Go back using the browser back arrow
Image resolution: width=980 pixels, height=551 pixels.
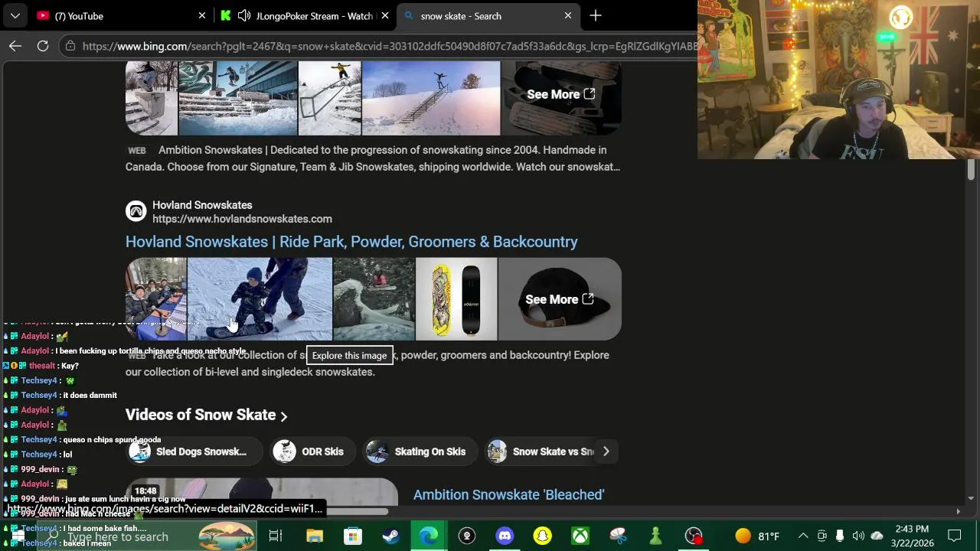(15, 46)
